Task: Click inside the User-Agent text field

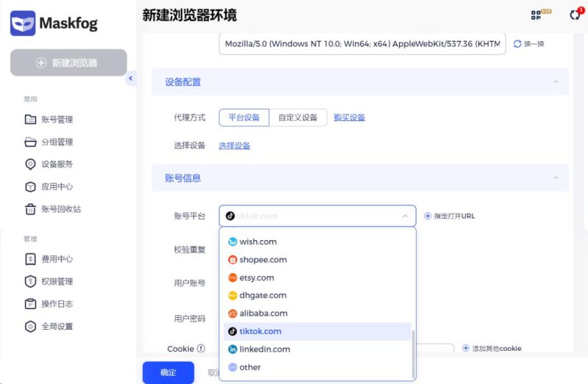Action: (x=362, y=44)
